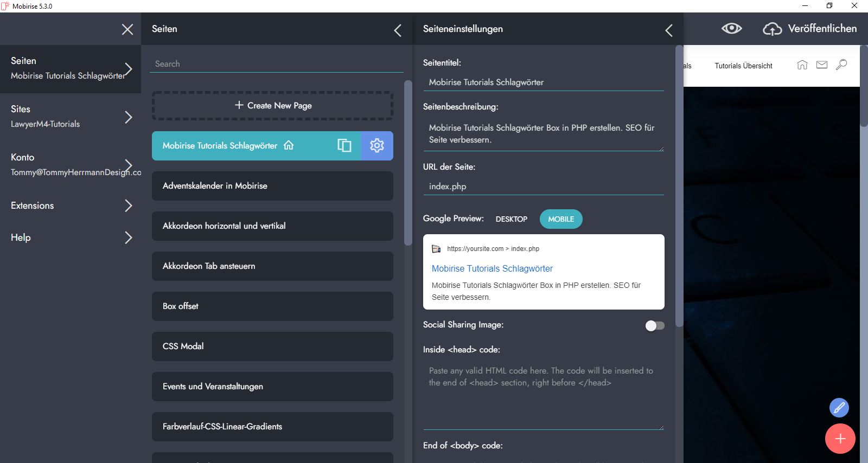Click the blue brush edit style button
This screenshot has width=868, height=463.
coord(839,408)
